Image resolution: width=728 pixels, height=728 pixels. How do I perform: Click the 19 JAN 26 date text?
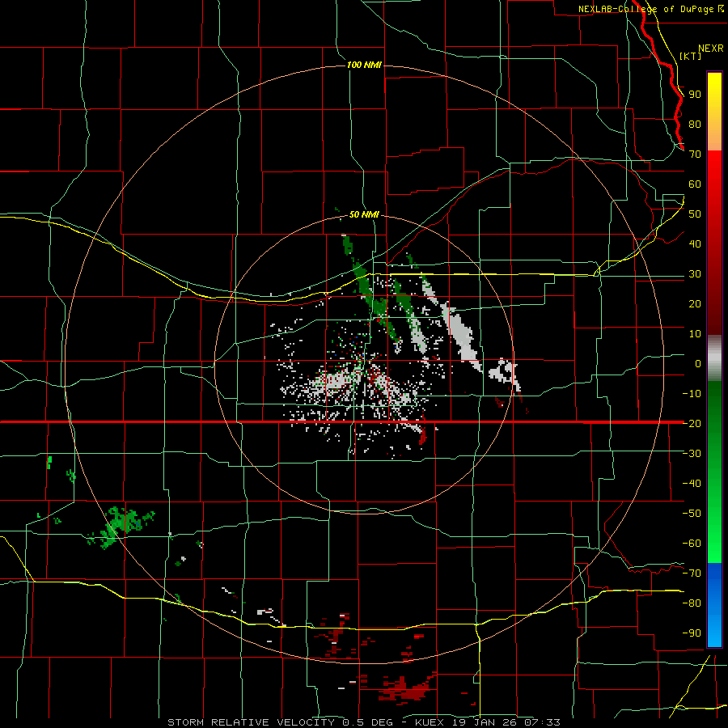[485, 722]
